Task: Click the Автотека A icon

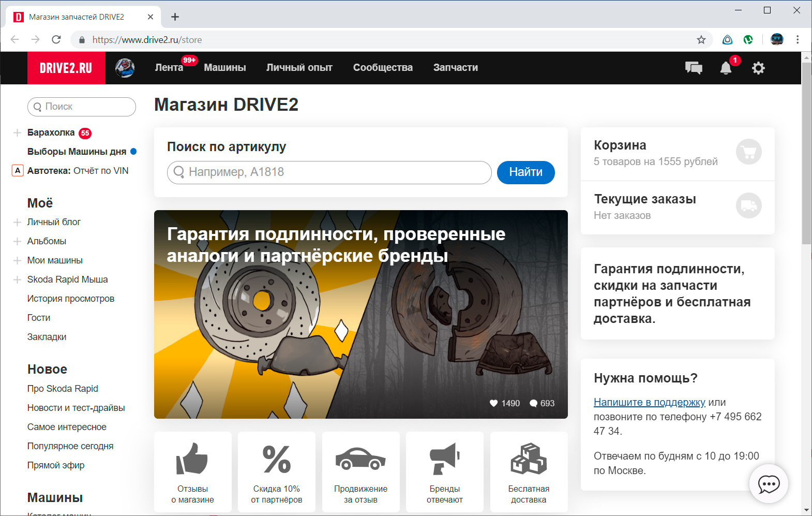Action: click(18, 171)
